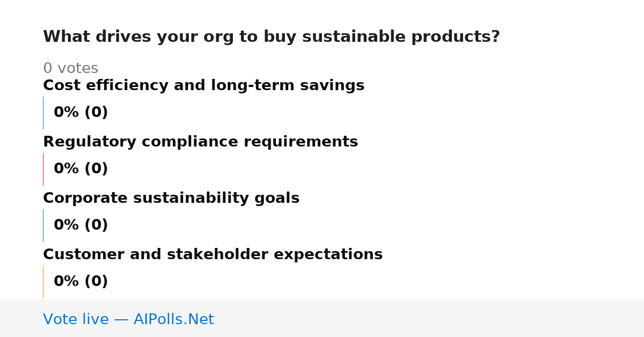The height and width of the screenshot is (337, 644).
Task: Click the blue result bar for Cost efficiency
Action: 43,113
